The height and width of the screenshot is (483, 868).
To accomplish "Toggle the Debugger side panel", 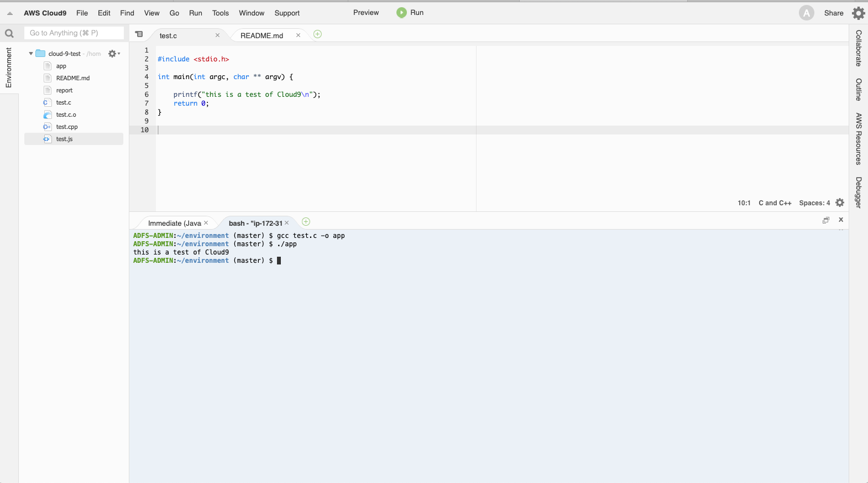I will [859, 192].
